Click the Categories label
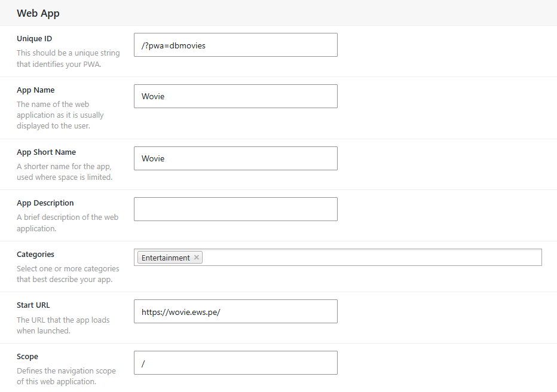 coord(35,254)
